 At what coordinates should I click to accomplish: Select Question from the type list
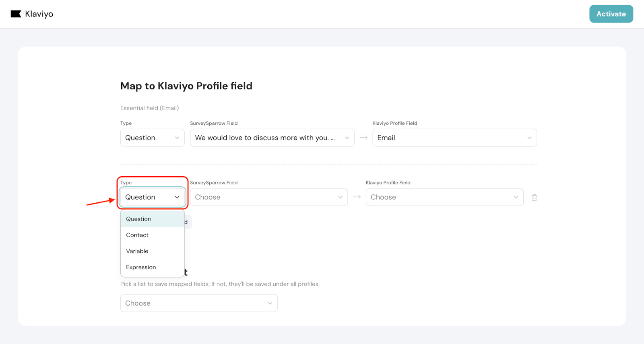point(139,219)
